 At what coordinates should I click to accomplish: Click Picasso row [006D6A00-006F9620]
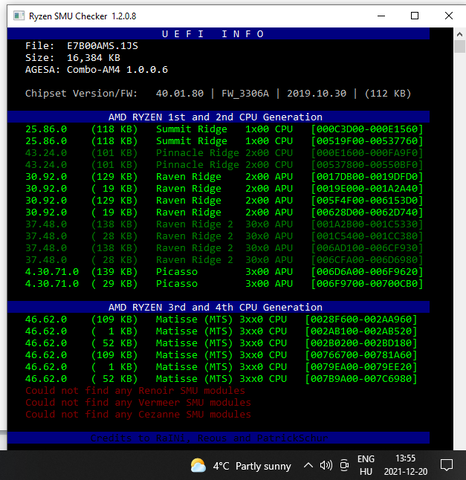[x=224, y=272]
